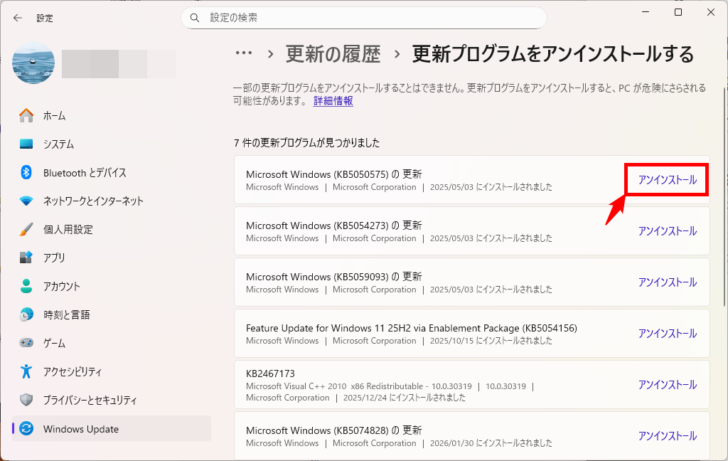728x461 pixels.
Task: Uninstall Feature Update KB5054156
Action: coord(667,333)
